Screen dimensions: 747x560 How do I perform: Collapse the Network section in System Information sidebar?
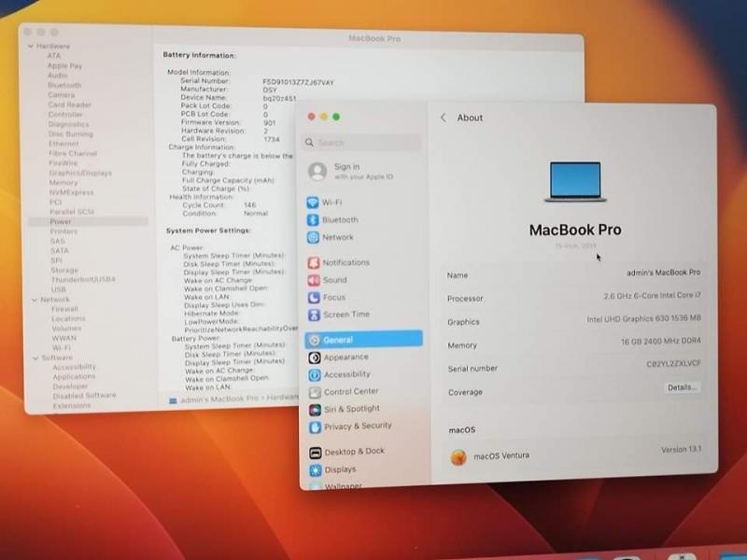[35, 300]
